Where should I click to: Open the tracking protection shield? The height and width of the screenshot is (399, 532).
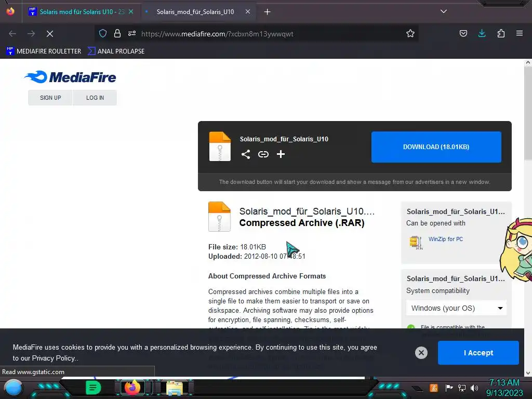click(103, 33)
